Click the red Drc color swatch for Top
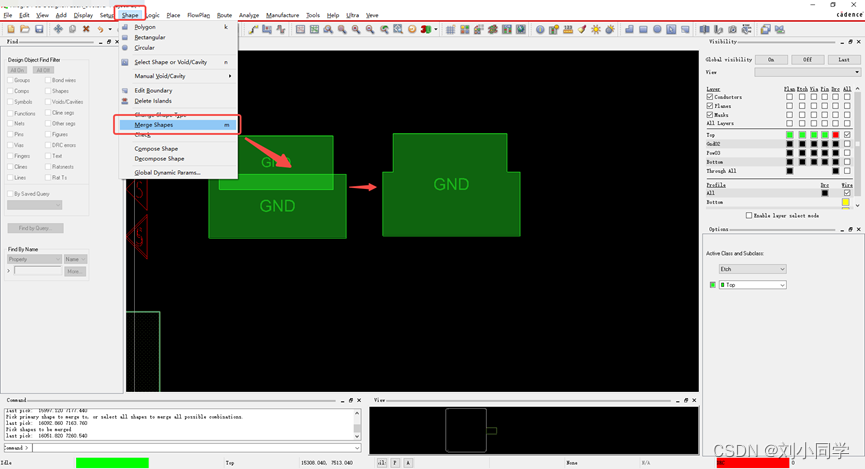 coord(835,135)
